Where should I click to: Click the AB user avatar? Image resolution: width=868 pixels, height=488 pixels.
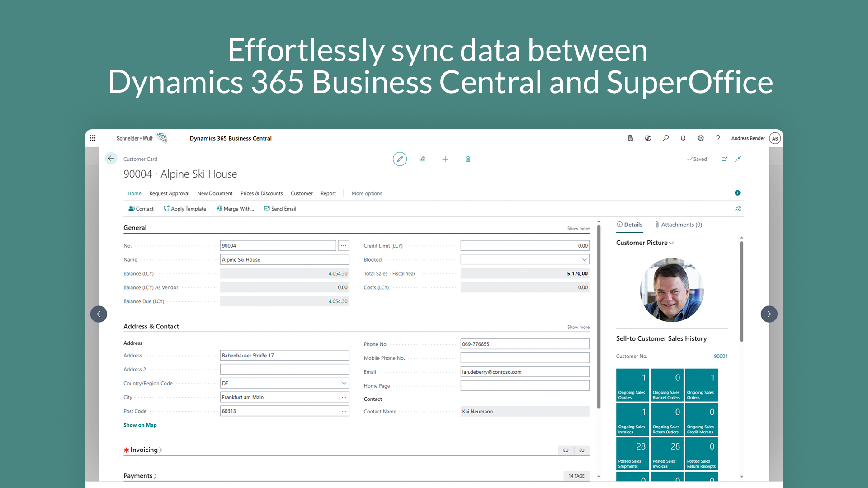(775, 138)
